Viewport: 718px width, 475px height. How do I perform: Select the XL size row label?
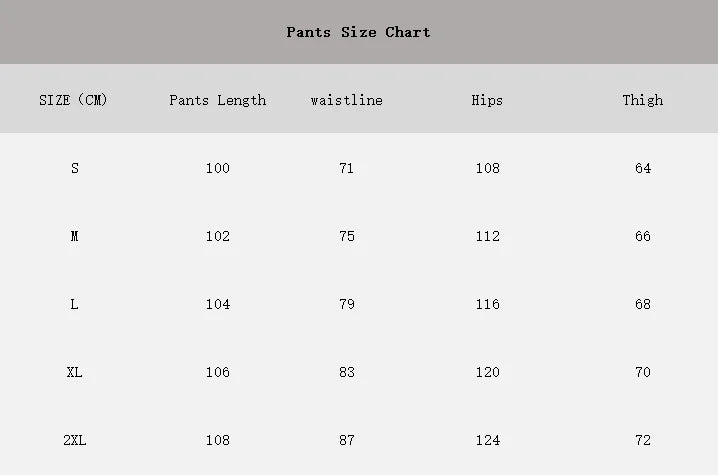pyautogui.click(x=74, y=372)
